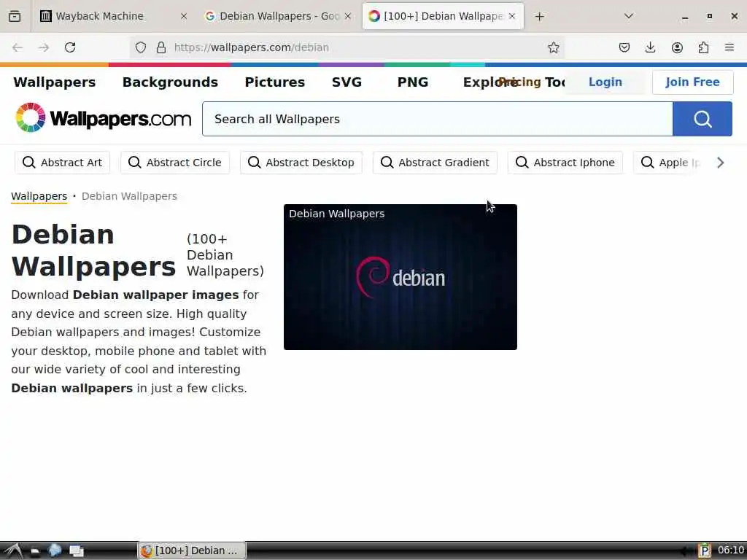Select the Apple search tag
Screen dimensions: 747x560
[667, 163]
